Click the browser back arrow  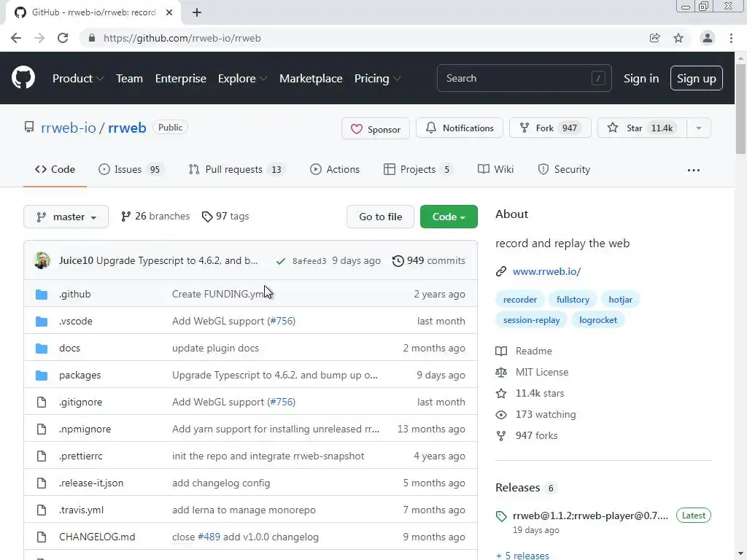pyautogui.click(x=16, y=38)
